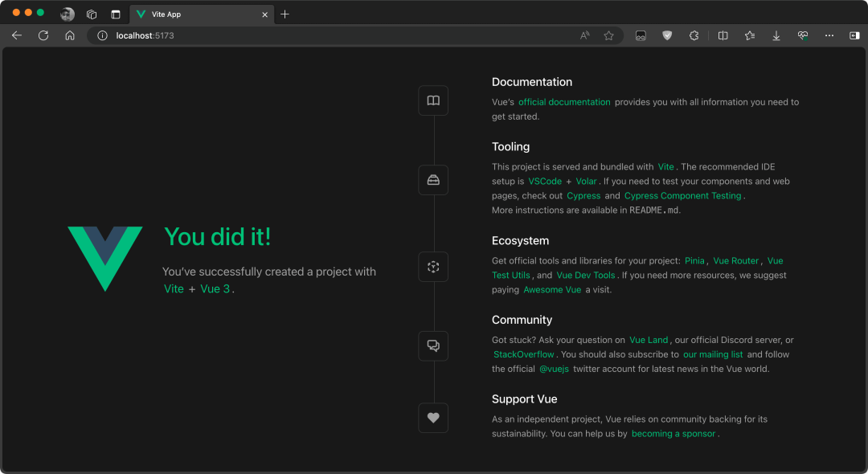Open the Vue Dev Tools link

[x=586, y=275]
